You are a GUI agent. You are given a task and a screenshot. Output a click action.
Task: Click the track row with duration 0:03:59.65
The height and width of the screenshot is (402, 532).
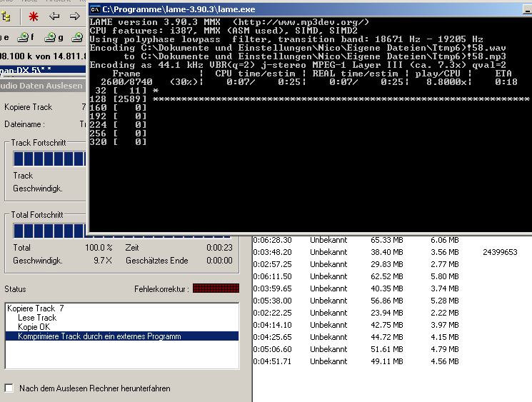[392, 288]
